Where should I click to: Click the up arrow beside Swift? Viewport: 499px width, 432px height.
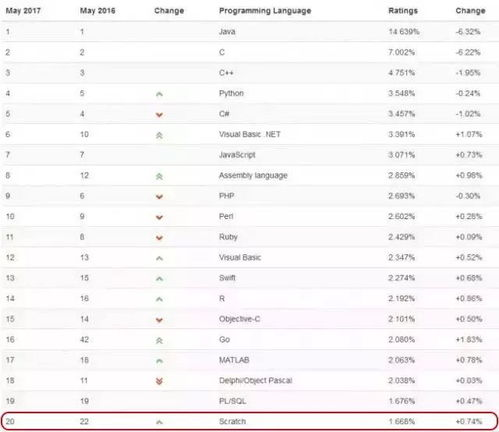159,279
